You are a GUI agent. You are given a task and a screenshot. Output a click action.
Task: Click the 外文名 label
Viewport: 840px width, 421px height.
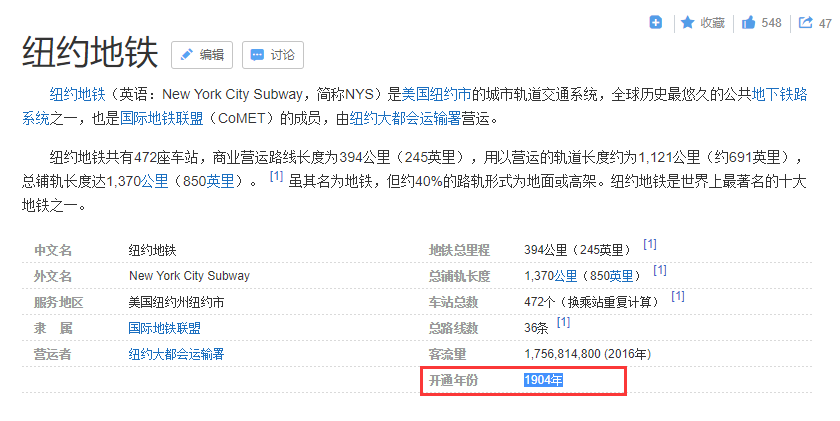pos(52,276)
